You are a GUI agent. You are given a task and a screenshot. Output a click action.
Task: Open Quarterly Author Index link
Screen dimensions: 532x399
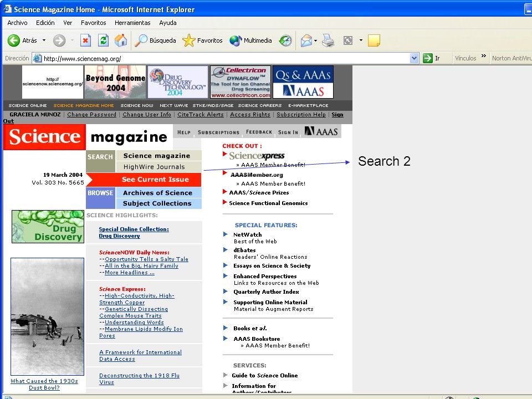point(266,292)
